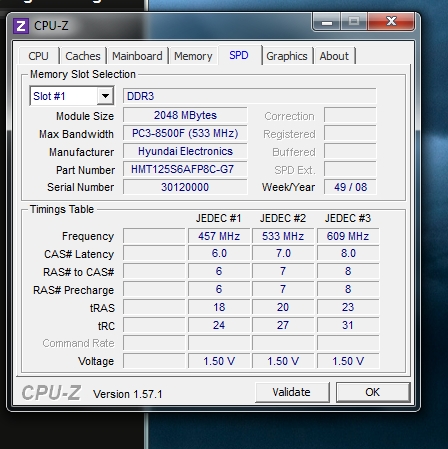Click serial number 30120000

tap(185, 187)
